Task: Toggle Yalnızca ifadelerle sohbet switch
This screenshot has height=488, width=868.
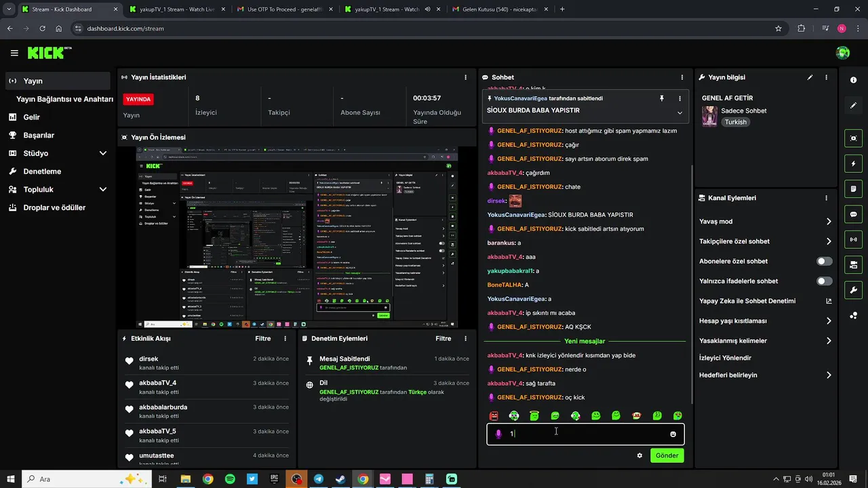Action: [x=825, y=281]
